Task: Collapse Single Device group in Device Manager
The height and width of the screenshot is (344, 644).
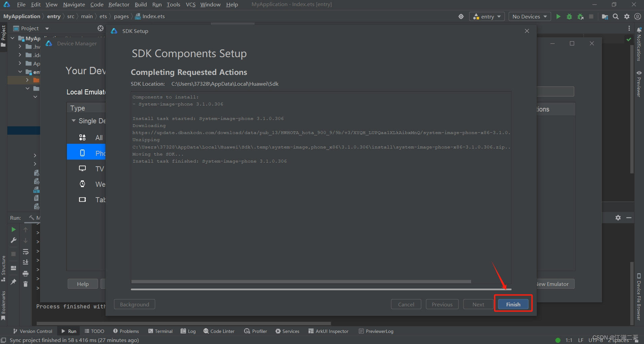Action: [73, 121]
